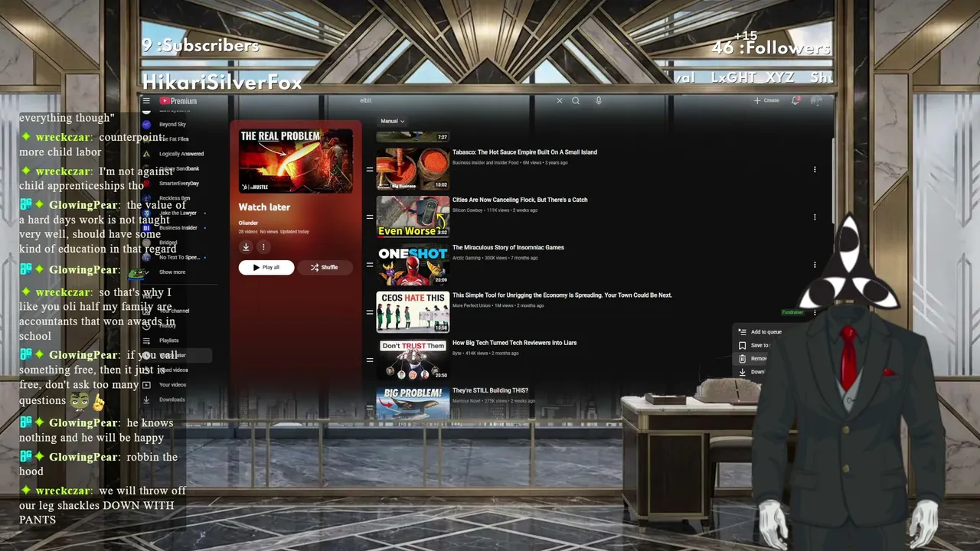The width and height of the screenshot is (980, 551).
Task: Open the "Don't TRUST Them" thumbnail
Action: tap(413, 360)
